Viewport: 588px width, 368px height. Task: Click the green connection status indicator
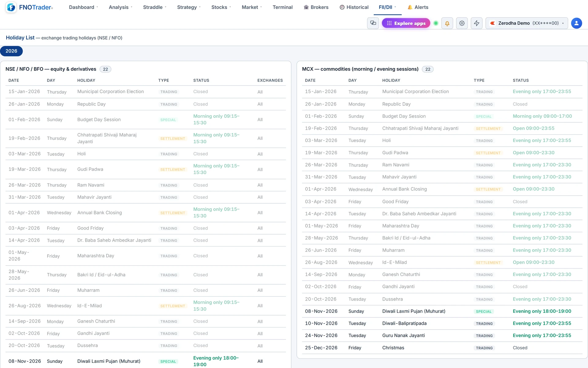point(436,23)
